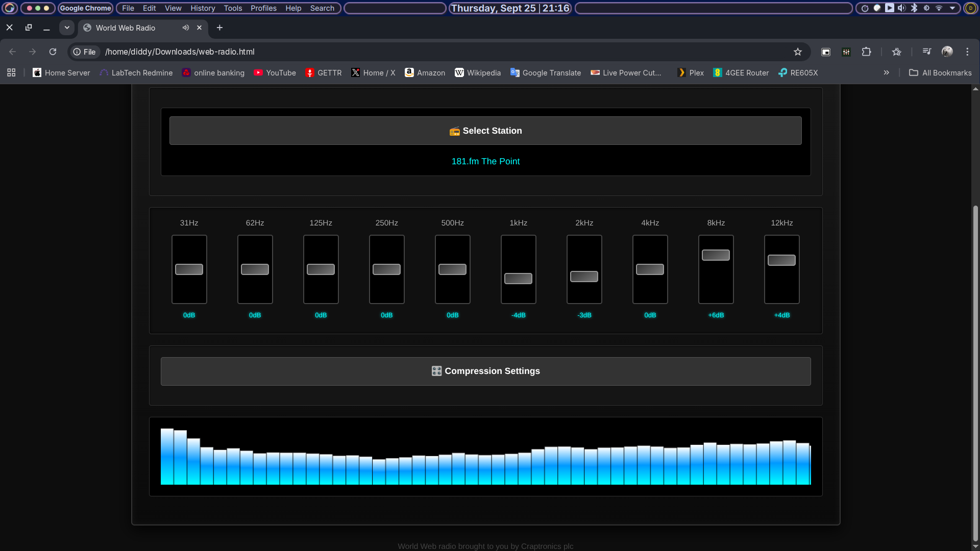Screen dimensions: 980x551
Task: Open the Profiles menu
Action: 263,8
